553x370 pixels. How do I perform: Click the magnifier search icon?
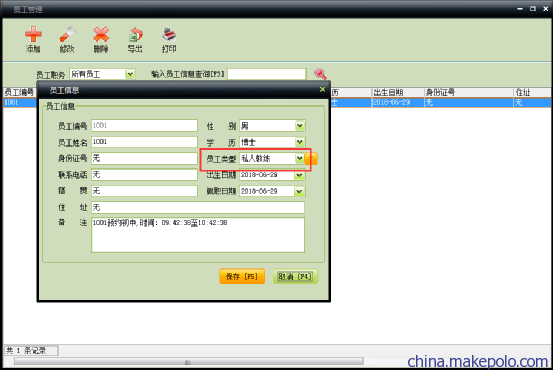coord(320,74)
